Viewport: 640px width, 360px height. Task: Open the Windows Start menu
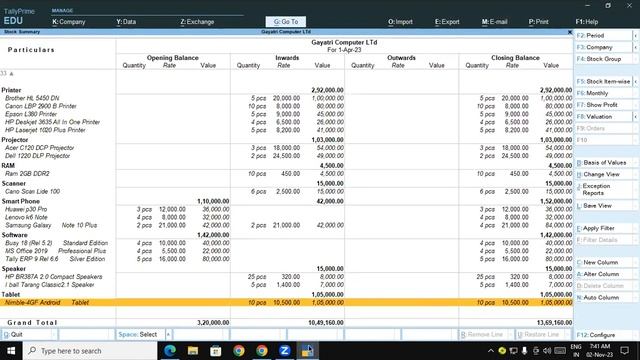pyautogui.click(x=11, y=351)
